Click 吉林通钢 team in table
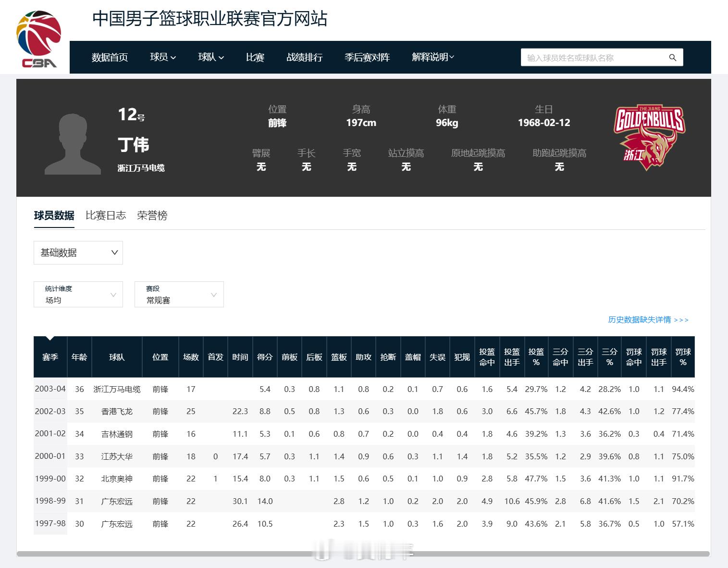This screenshot has height=568, width=728. coord(117,434)
